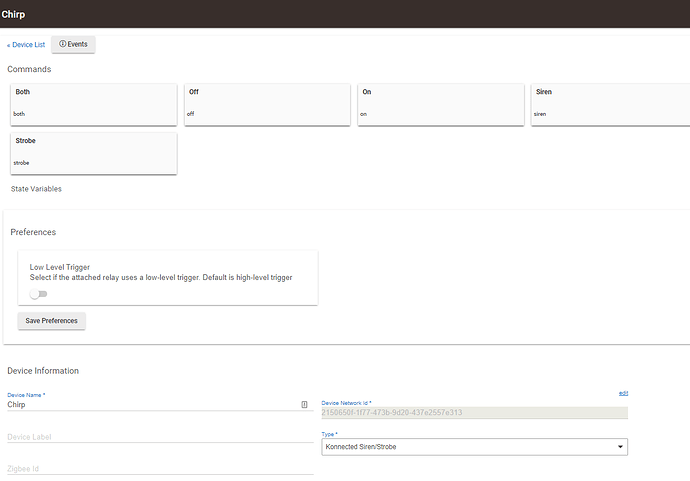Execute the Strobe command tile

94,153
